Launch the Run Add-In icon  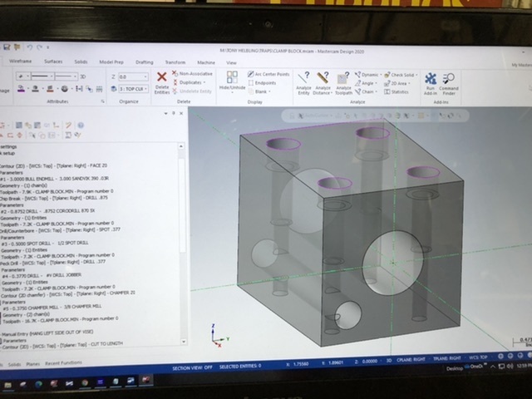click(430, 82)
